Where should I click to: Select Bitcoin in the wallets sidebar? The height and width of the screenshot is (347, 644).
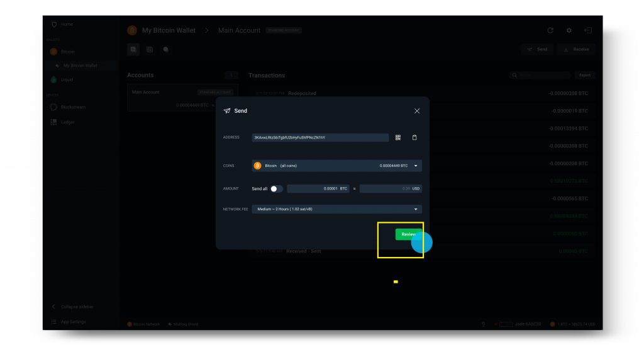click(68, 52)
